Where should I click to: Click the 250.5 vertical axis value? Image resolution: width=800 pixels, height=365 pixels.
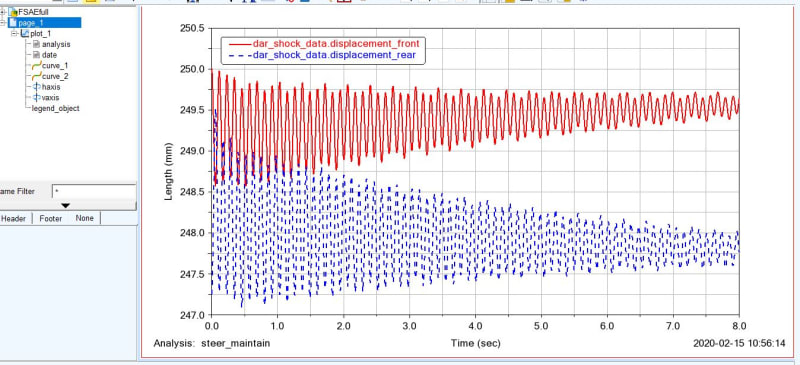(x=192, y=28)
